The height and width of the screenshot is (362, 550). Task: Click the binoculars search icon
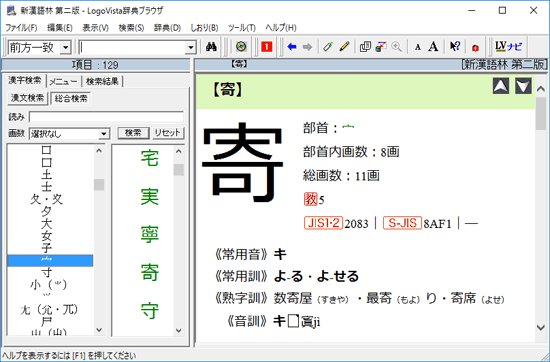211,47
